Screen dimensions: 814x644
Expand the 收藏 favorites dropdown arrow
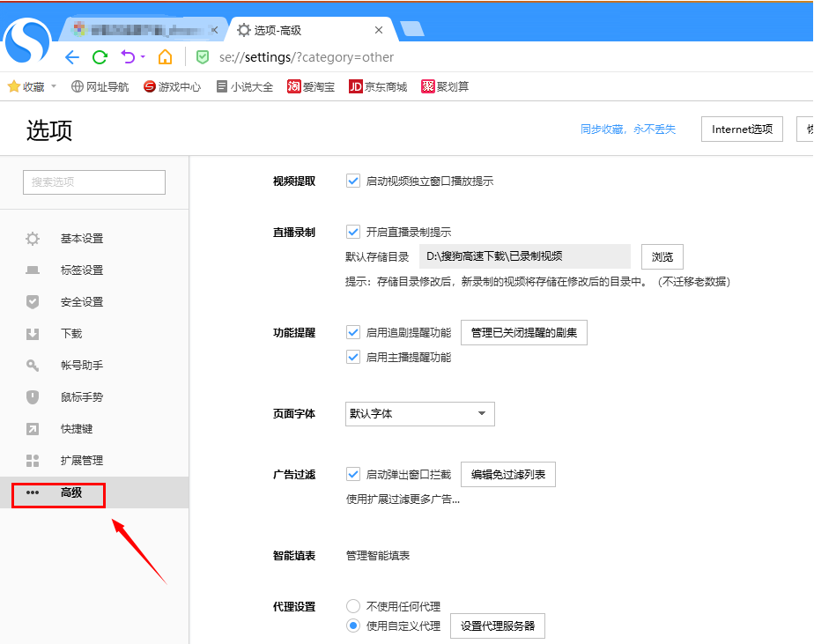(54, 86)
